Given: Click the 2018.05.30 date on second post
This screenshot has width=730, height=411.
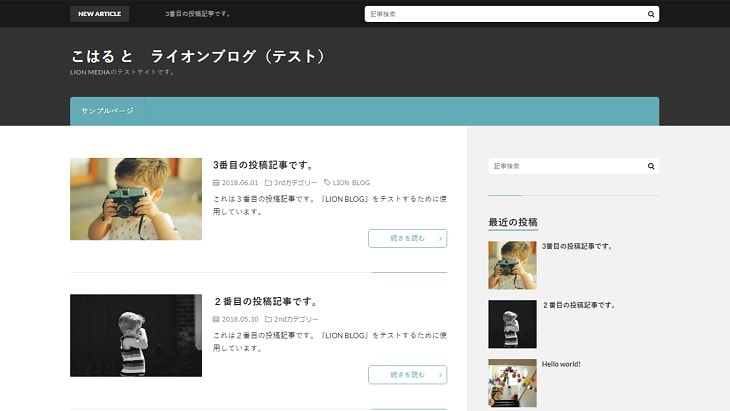Looking at the screenshot, I should tap(239, 319).
